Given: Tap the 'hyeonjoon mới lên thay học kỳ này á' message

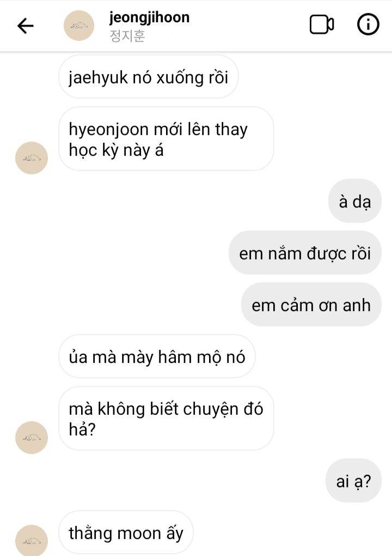Looking at the screenshot, I should tap(166, 139).
